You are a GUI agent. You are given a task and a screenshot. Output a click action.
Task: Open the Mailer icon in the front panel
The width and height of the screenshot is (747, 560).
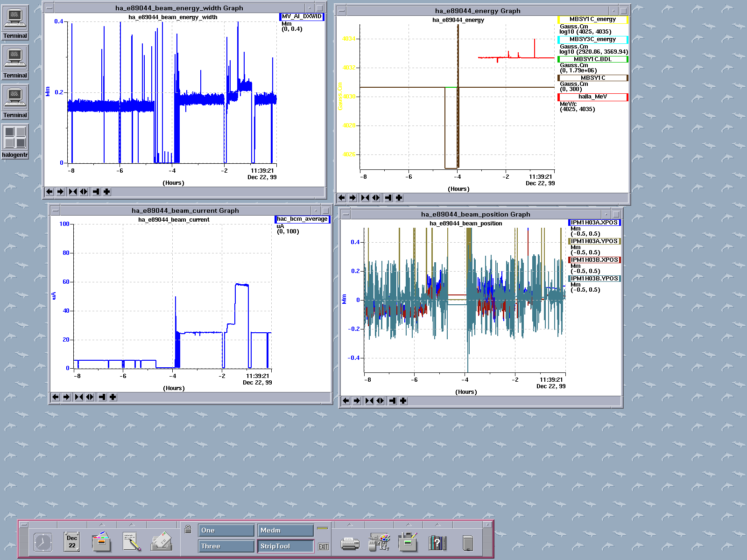coord(162,542)
